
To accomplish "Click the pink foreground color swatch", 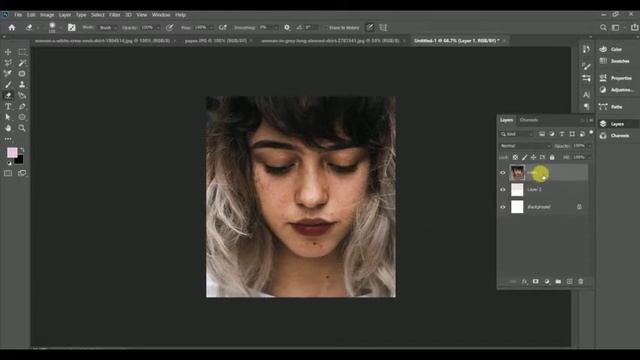I will click(12, 152).
